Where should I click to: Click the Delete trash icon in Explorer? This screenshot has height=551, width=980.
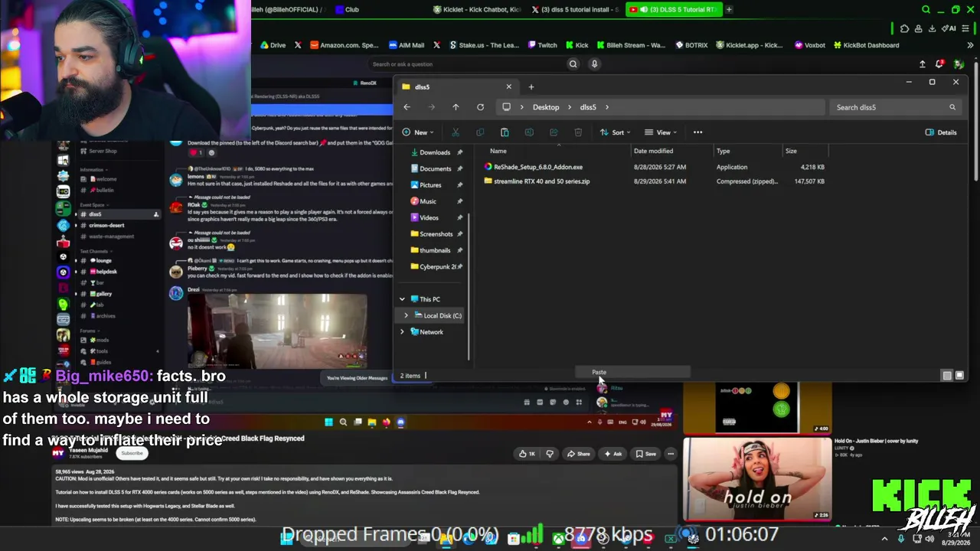578,132
